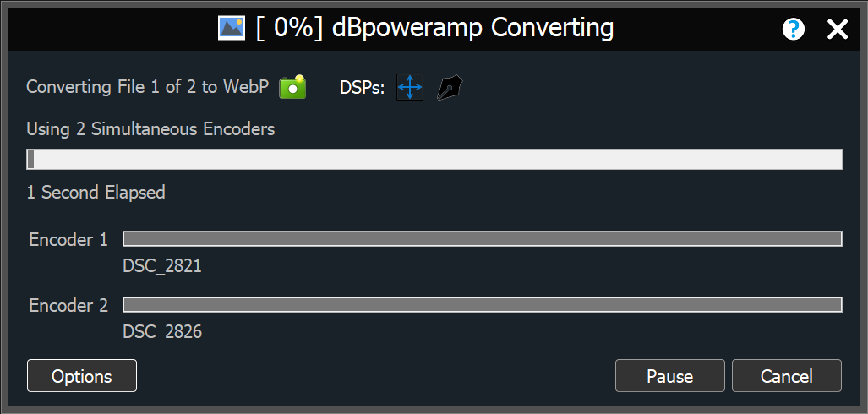Click the Encoder 1 progress bar
Image resolution: width=868 pixels, height=414 pixels.
click(482, 238)
